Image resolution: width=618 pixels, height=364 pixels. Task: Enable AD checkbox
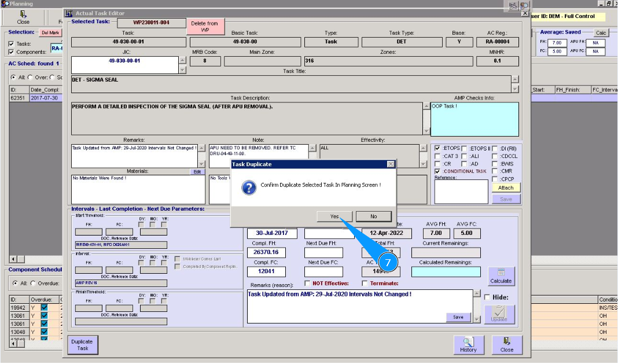pyautogui.click(x=464, y=164)
